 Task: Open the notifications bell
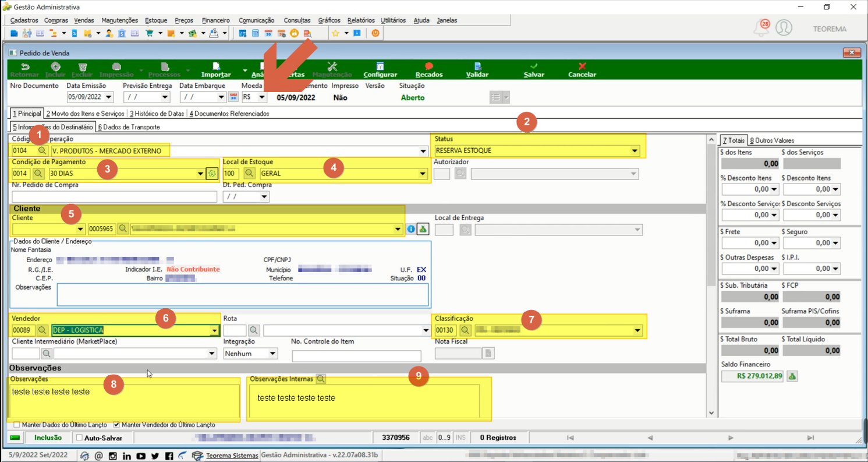tap(762, 28)
